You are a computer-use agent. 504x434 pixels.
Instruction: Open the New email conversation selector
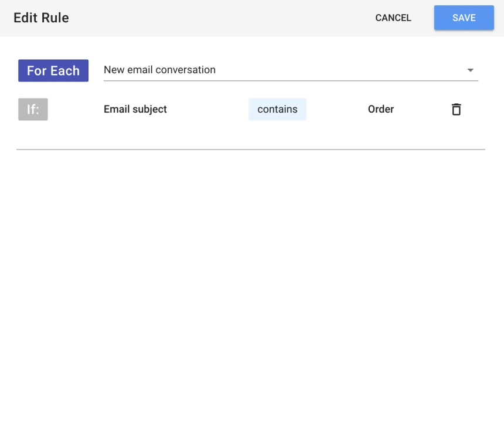tap(291, 70)
